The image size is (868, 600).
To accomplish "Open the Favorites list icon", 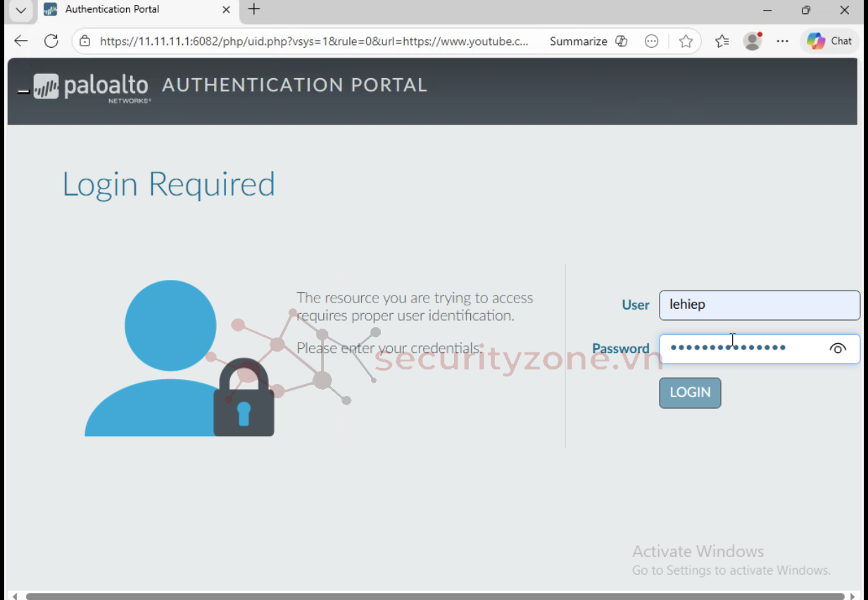I will 722,42.
